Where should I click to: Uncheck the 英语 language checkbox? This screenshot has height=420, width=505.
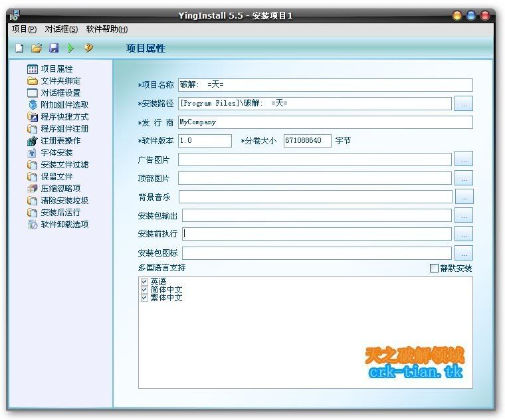144,282
